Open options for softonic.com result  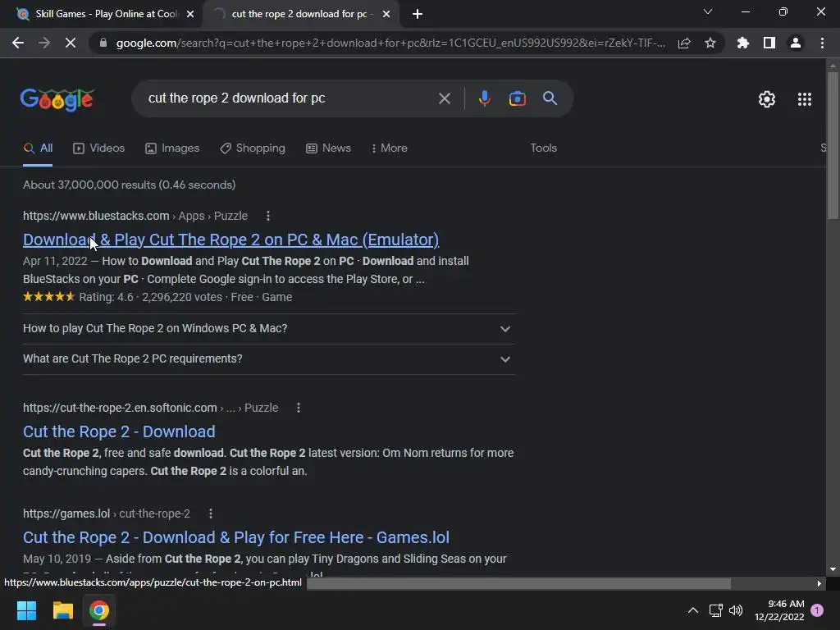click(299, 408)
